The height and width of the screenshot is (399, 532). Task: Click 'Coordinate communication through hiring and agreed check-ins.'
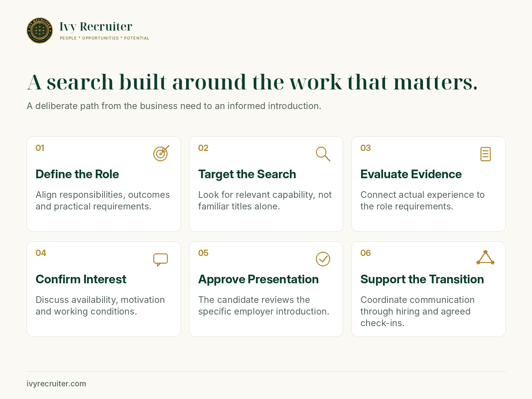pos(418,312)
